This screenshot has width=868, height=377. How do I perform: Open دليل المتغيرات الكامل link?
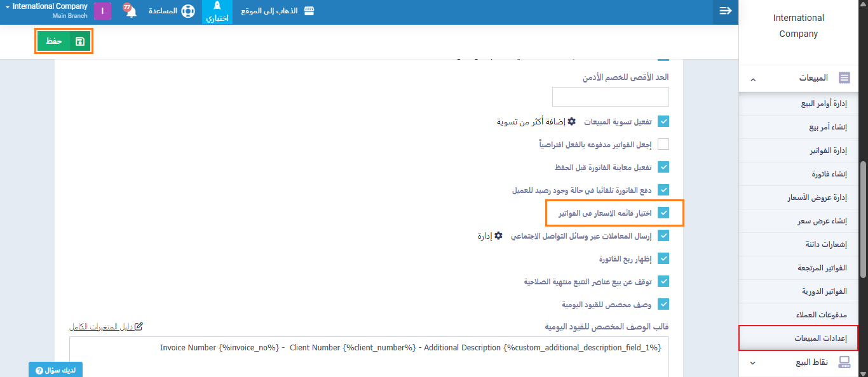pyautogui.click(x=106, y=327)
